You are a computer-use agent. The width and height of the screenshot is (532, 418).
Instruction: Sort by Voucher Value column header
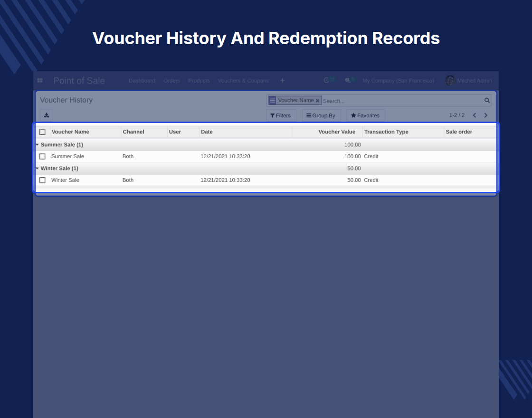(x=327, y=132)
